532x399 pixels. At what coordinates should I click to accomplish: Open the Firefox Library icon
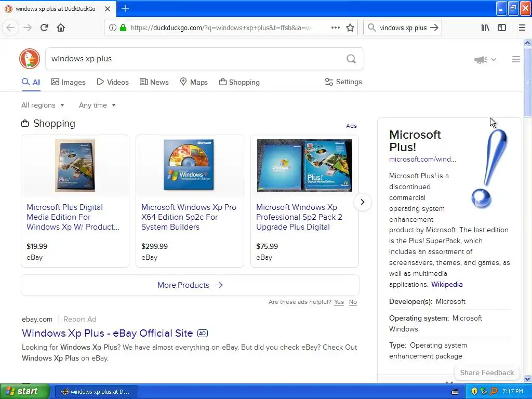pyautogui.click(x=485, y=28)
